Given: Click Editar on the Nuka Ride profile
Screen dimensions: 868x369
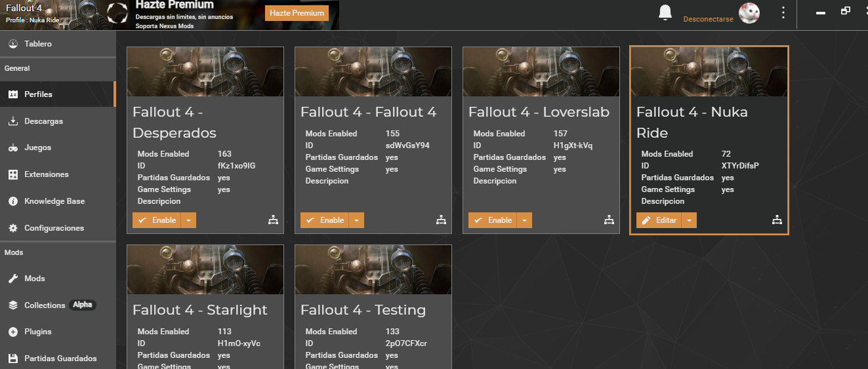Looking at the screenshot, I should point(659,220).
